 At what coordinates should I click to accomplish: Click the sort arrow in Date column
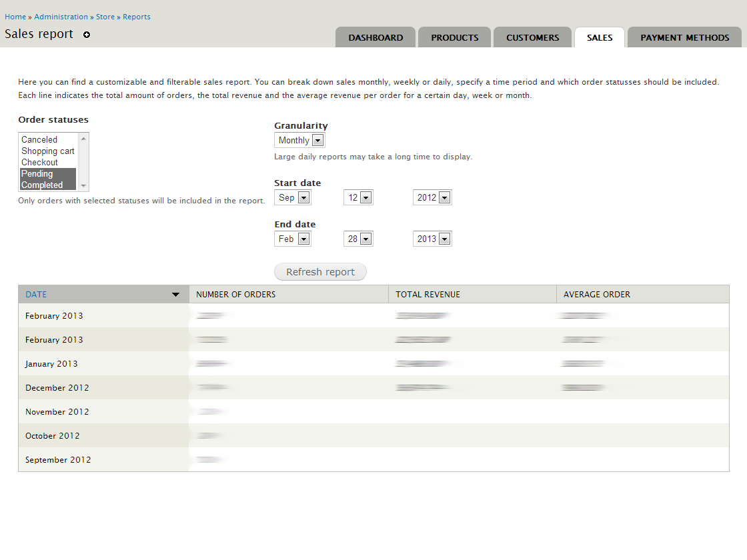[x=175, y=295]
